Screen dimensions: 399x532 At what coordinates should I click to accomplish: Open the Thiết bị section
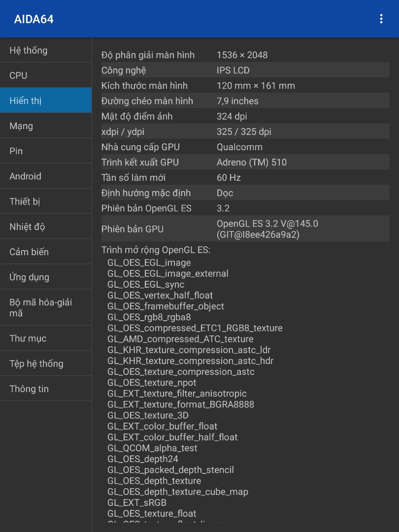point(46,201)
